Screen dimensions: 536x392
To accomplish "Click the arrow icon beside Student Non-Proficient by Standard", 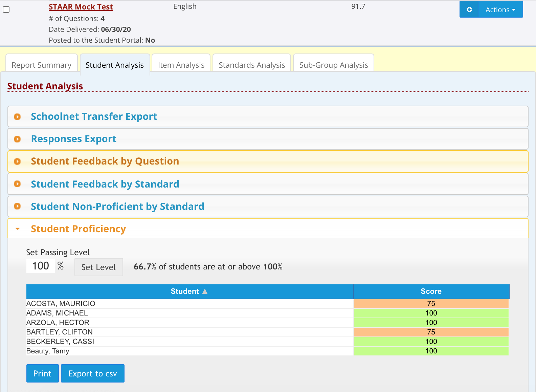I will pyautogui.click(x=17, y=206).
